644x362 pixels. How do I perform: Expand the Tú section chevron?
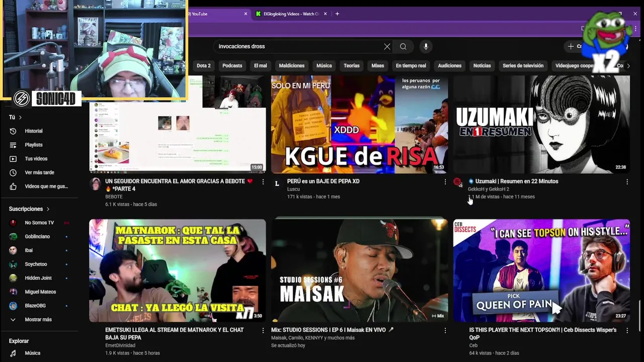[20, 117]
